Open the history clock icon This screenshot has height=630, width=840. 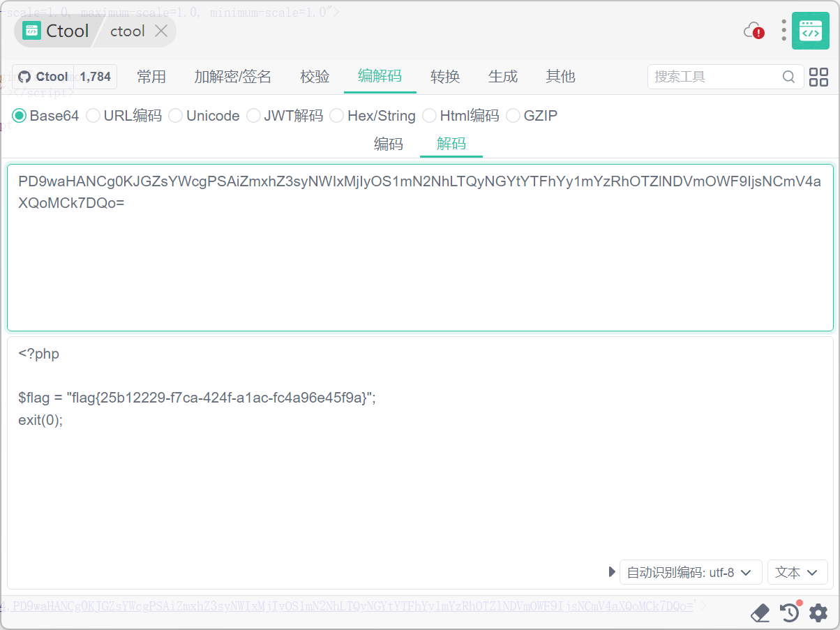click(790, 613)
